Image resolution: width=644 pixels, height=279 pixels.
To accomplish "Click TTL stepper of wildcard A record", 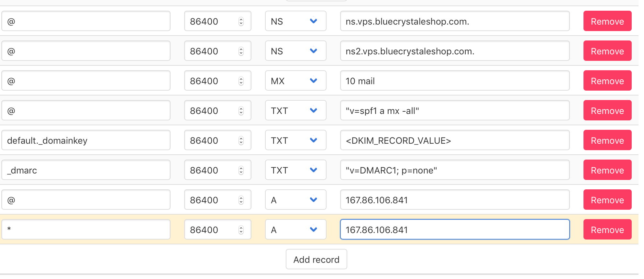I will (241, 230).
